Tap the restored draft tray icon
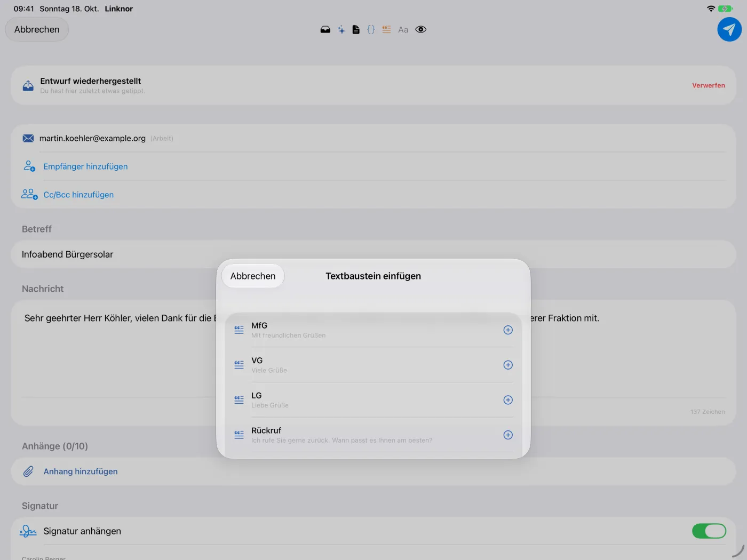Viewport: 747px width, 560px height. click(x=28, y=85)
